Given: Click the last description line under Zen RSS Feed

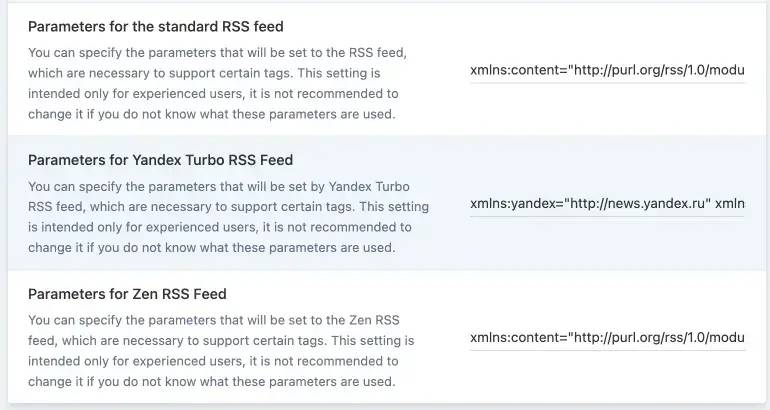Looking at the screenshot, I should click(x=211, y=381).
